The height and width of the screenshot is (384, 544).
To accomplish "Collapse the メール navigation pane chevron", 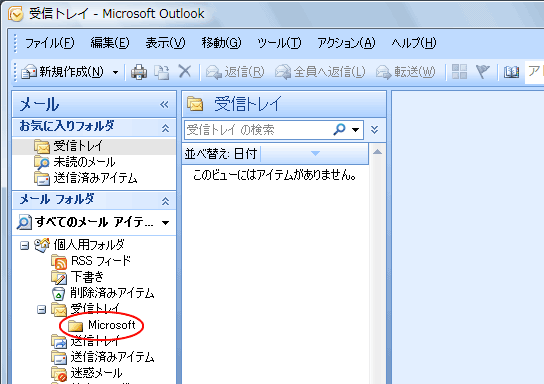I will (x=164, y=104).
